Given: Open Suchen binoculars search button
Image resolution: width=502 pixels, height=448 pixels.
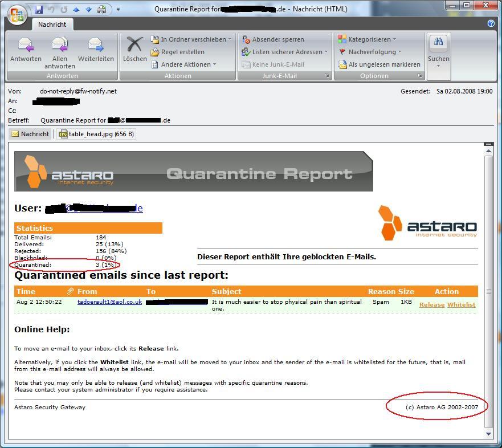Looking at the screenshot, I should (x=439, y=51).
